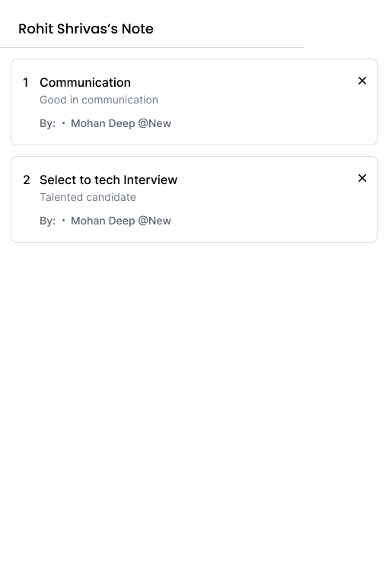Open the Communication note title
The image size is (392, 563).
85,83
